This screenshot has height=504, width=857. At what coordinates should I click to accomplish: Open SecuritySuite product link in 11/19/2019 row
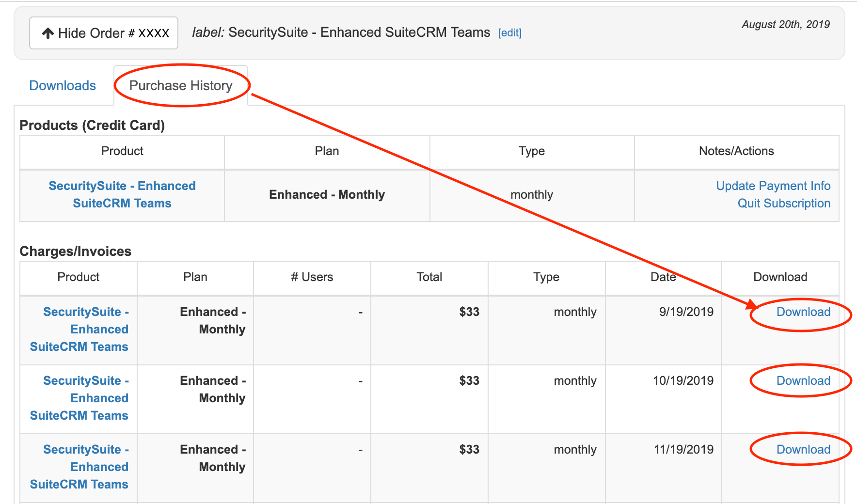point(79,467)
